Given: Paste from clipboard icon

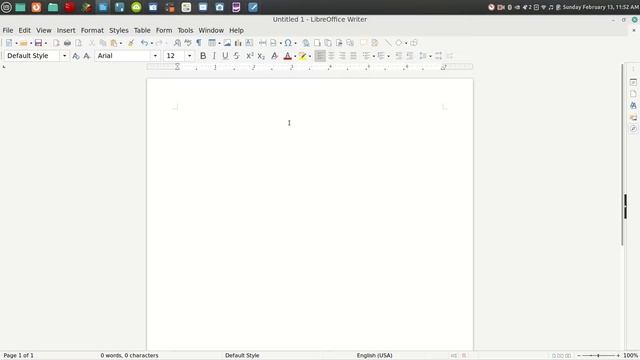Looking at the screenshot, I should pos(114,43).
